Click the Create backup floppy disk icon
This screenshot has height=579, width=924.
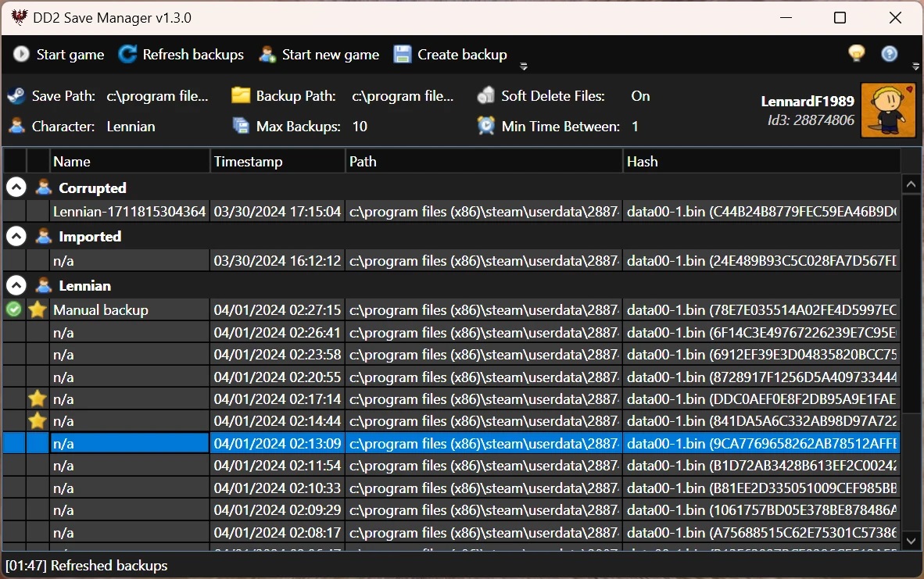click(403, 54)
